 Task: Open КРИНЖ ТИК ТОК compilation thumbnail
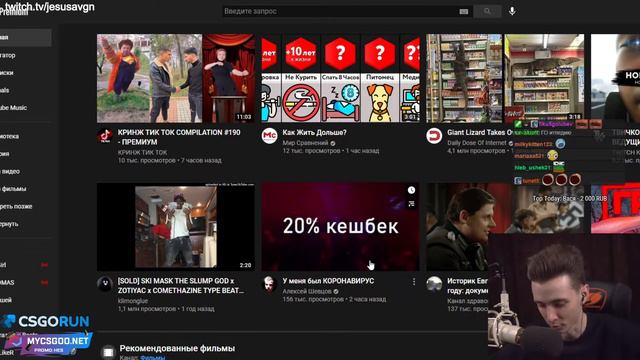tap(176, 78)
